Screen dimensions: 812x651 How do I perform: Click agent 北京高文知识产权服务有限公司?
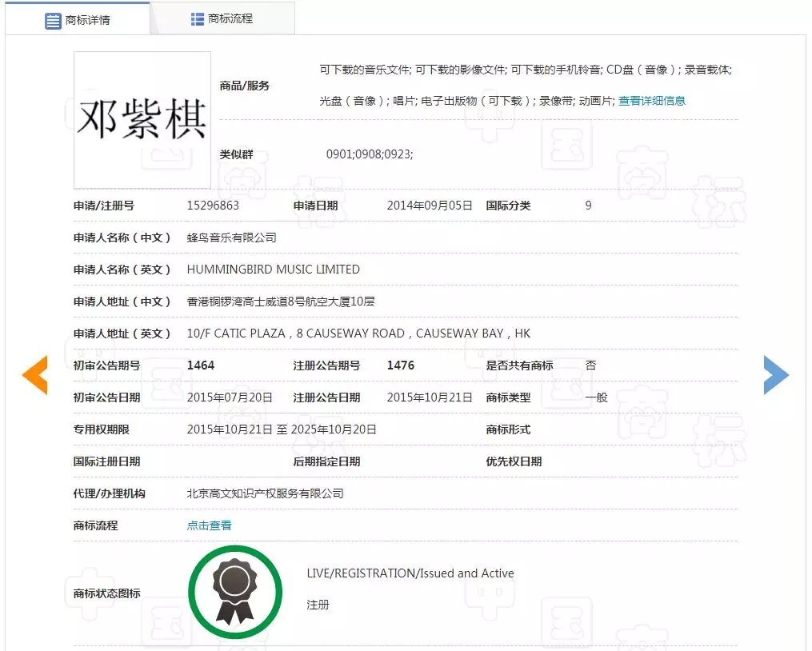[x=263, y=493]
